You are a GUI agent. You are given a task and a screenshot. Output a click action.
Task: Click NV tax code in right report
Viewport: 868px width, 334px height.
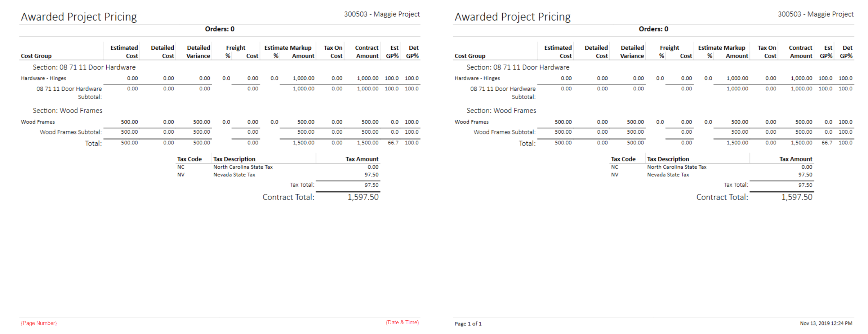point(615,175)
